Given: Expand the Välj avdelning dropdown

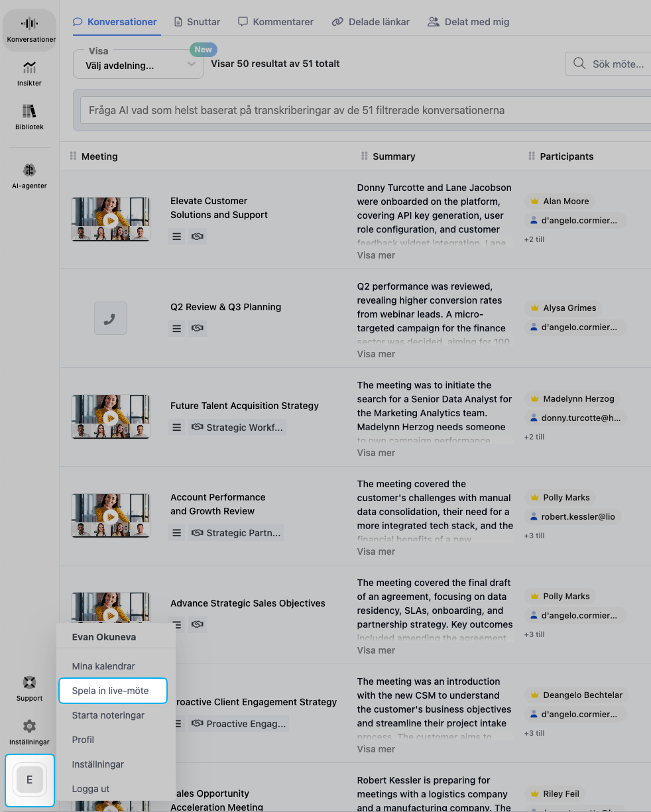Looking at the screenshot, I should 138,65.
